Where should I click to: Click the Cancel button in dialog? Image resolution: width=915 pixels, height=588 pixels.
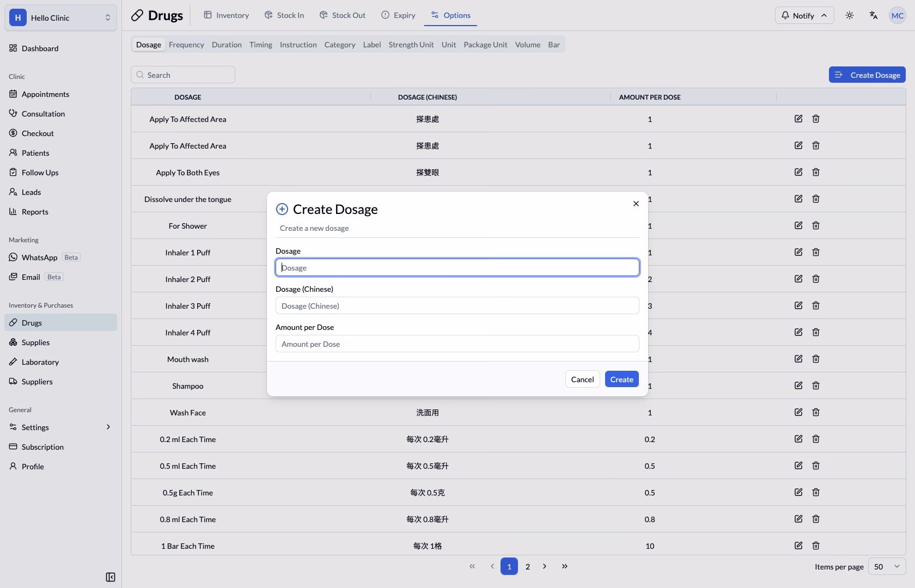pos(582,379)
